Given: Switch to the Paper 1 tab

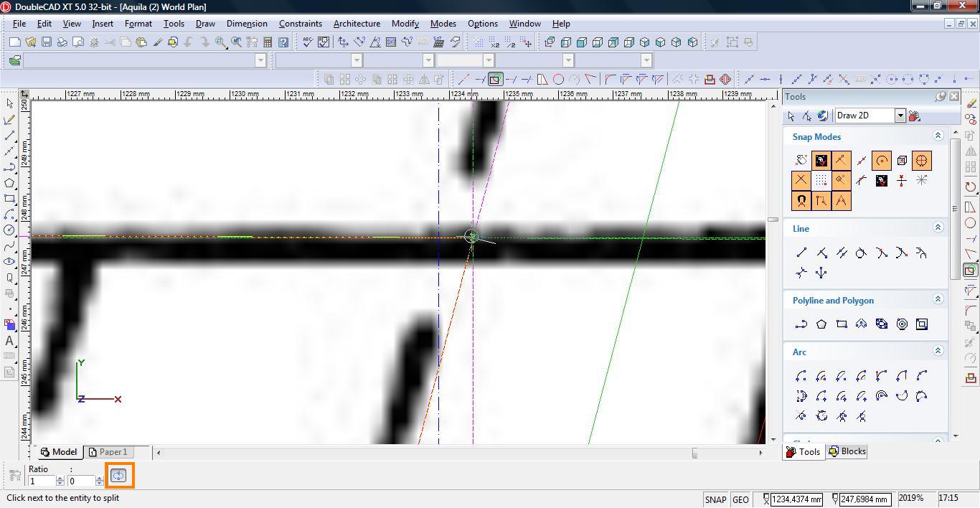Looking at the screenshot, I should click(108, 452).
